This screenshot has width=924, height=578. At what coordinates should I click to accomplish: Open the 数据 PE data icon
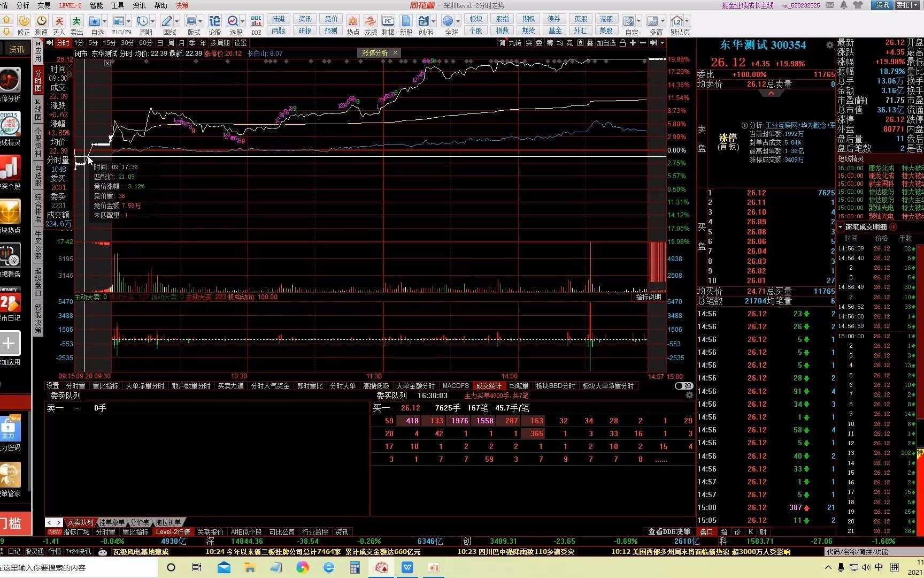tap(388, 21)
